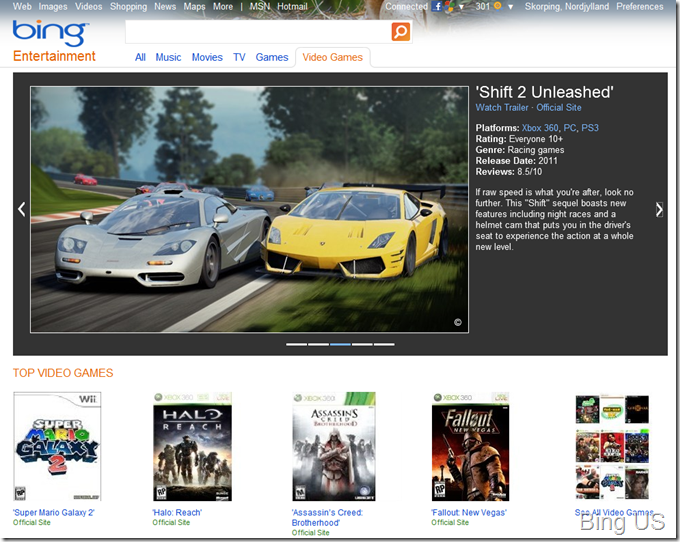Screen dimensions: 680x542
Task: Go to previous featured game arrow
Action: click(22, 209)
